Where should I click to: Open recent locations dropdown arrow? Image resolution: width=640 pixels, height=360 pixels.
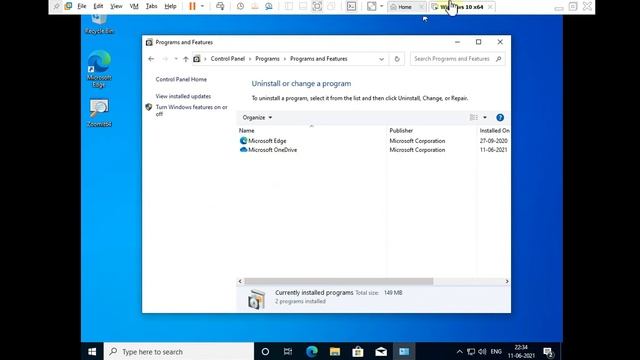click(176, 59)
